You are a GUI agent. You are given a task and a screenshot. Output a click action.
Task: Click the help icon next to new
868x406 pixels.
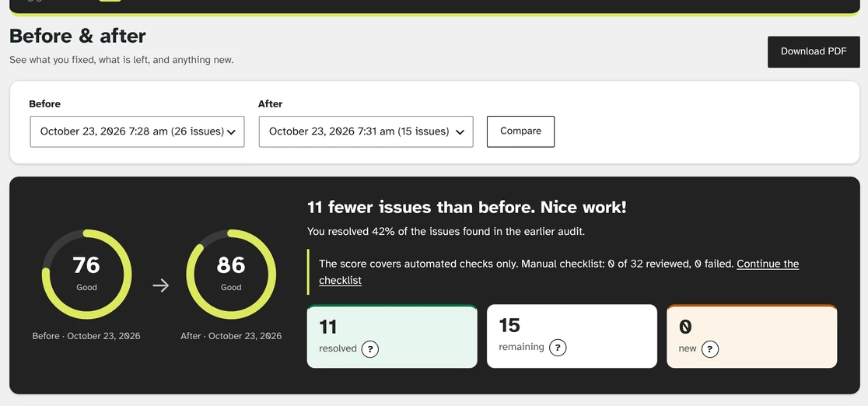(709, 349)
